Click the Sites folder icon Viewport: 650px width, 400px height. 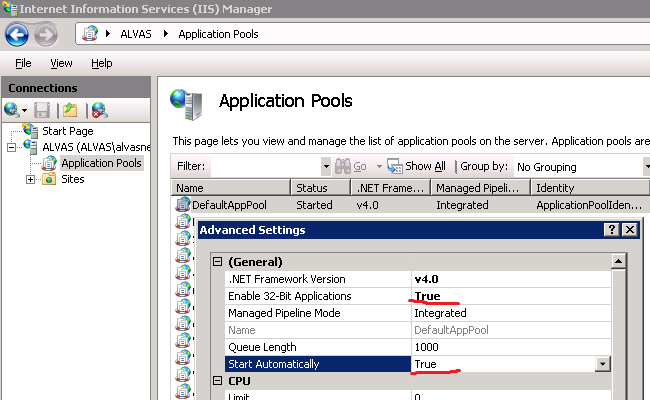[x=49, y=179]
